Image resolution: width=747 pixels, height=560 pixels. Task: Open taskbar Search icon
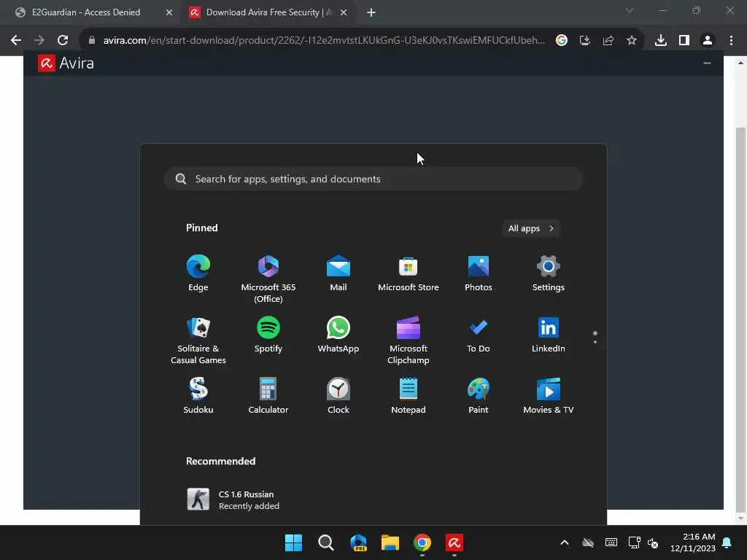(x=326, y=542)
